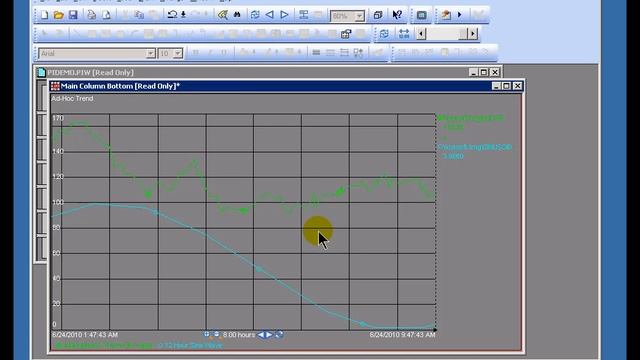Open the zoom percentage dropdown

(x=359, y=16)
